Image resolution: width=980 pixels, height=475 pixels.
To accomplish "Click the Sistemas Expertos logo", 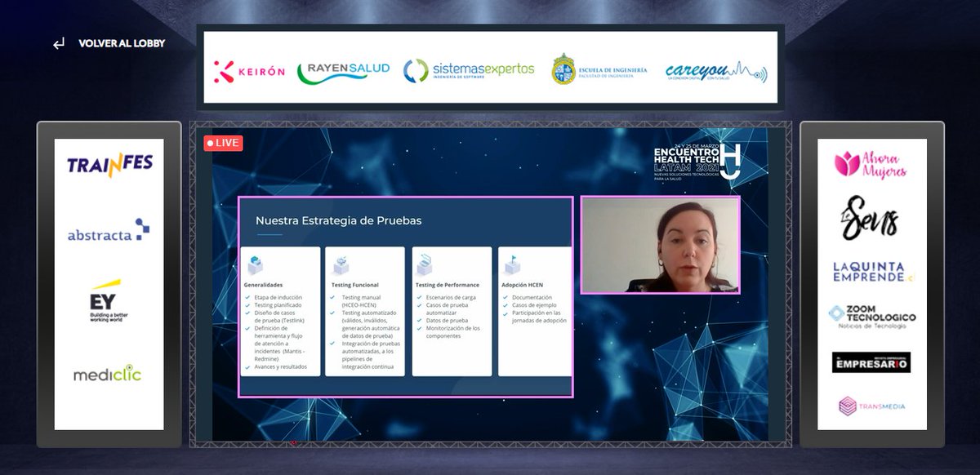I will pos(469,70).
